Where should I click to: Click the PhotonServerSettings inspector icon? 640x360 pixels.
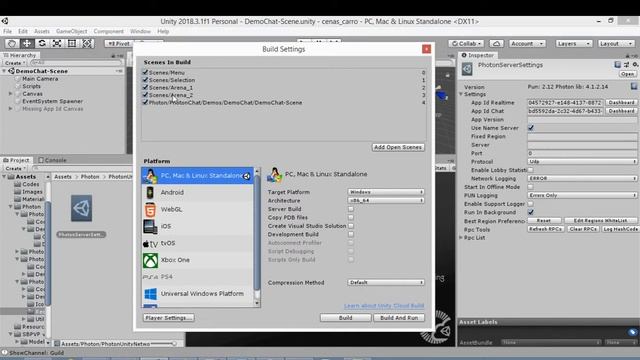(x=467, y=69)
